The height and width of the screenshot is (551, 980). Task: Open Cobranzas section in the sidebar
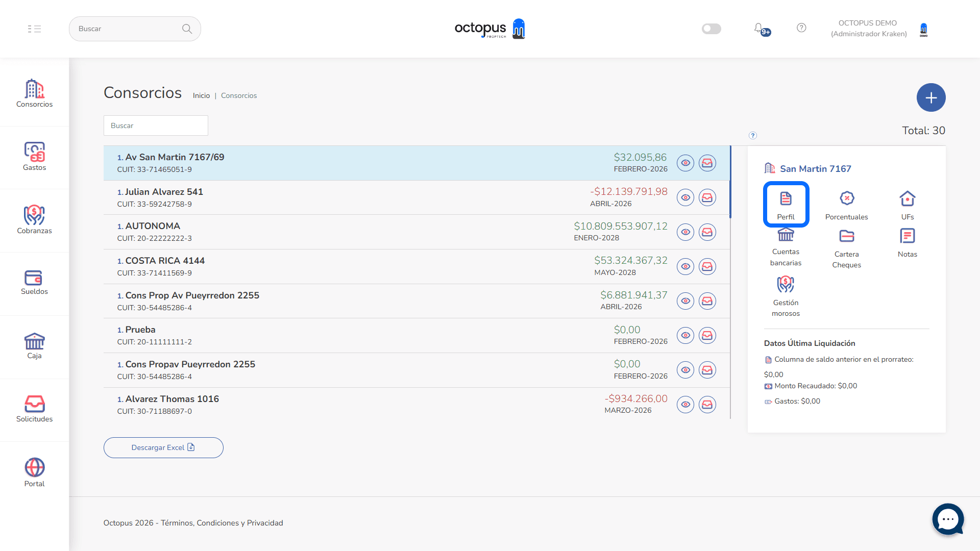(x=34, y=220)
